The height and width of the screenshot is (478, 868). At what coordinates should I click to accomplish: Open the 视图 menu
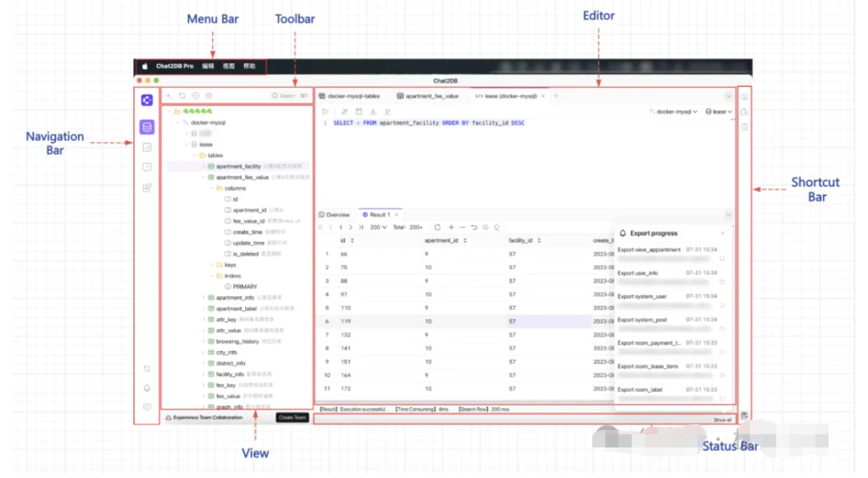pos(228,66)
